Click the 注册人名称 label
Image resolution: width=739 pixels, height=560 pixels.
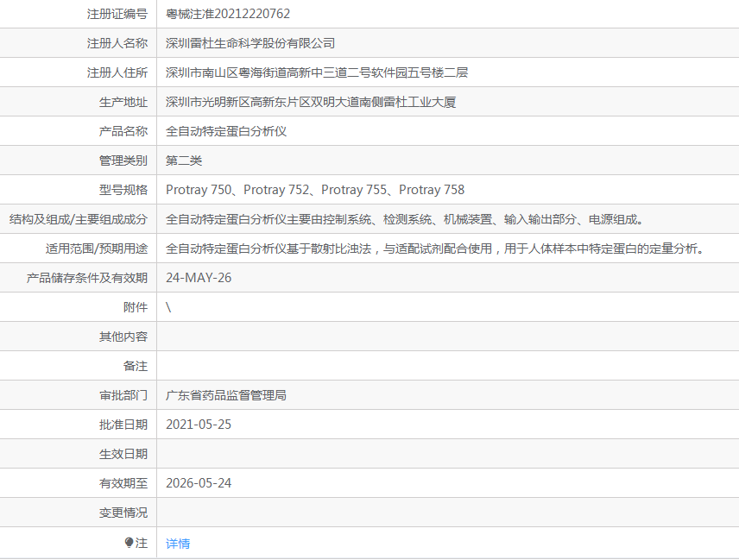coord(117,43)
